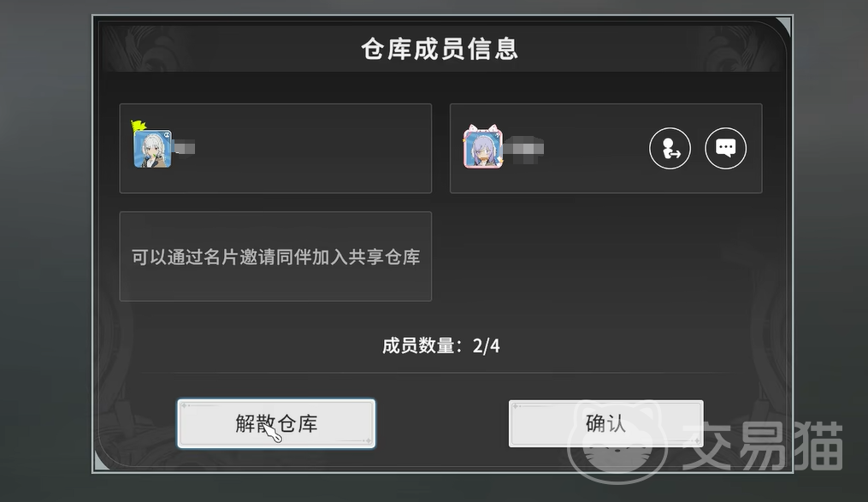
Task: Click the 仓库成员信息 title
Action: [x=440, y=49]
